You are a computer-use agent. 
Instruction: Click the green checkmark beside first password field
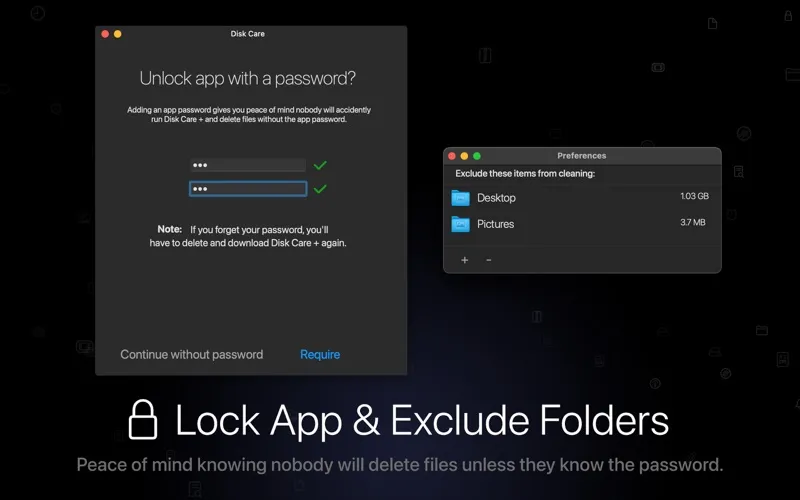coord(320,165)
